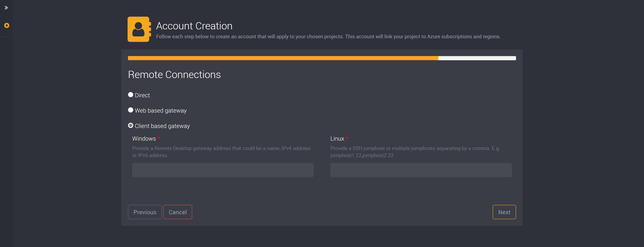Click the Linux field label

[337, 139]
